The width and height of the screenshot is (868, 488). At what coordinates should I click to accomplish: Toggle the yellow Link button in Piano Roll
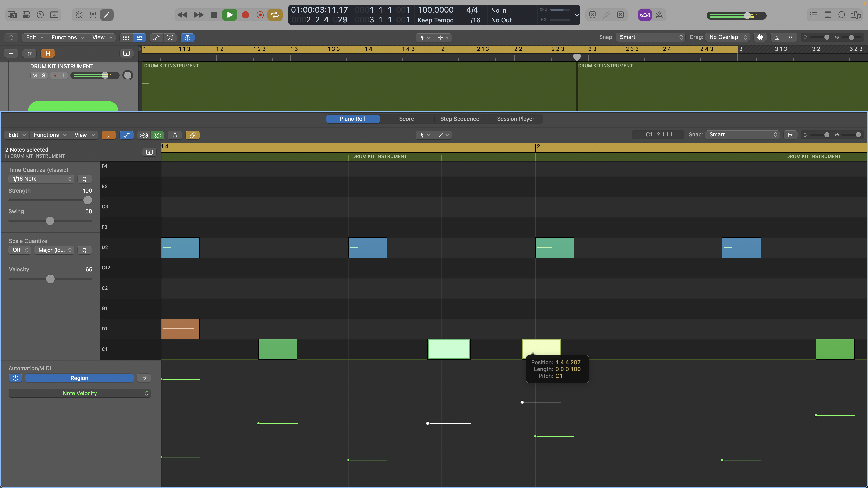click(x=192, y=135)
